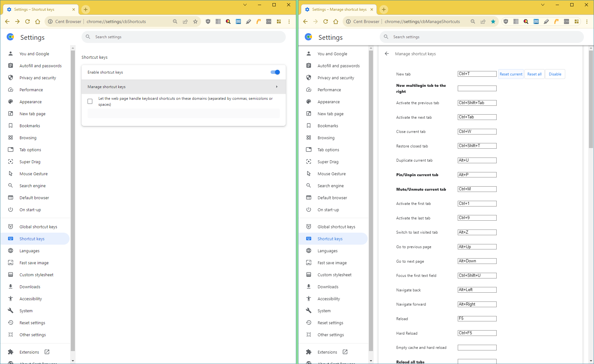The width and height of the screenshot is (594, 364).
Task: Open Super Drag in right window sidebar
Action: click(x=328, y=162)
